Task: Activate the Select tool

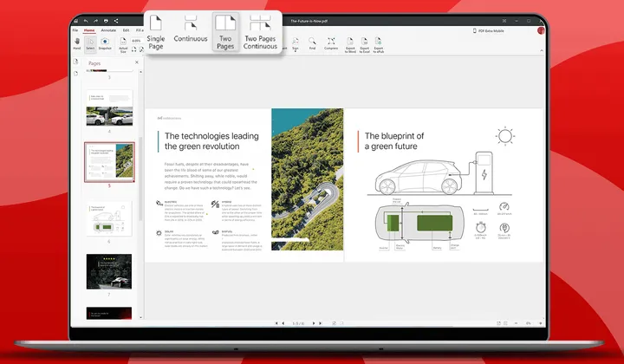Action: [90, 42]
